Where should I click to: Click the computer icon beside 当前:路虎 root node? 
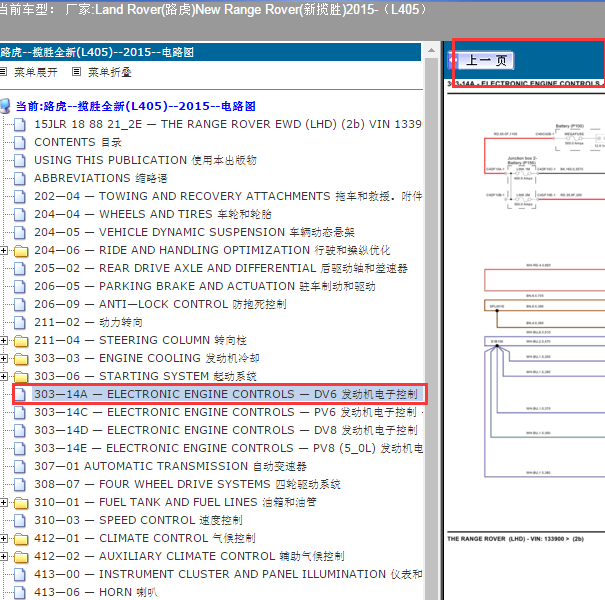pyautogui.click(x=5, y=106)
